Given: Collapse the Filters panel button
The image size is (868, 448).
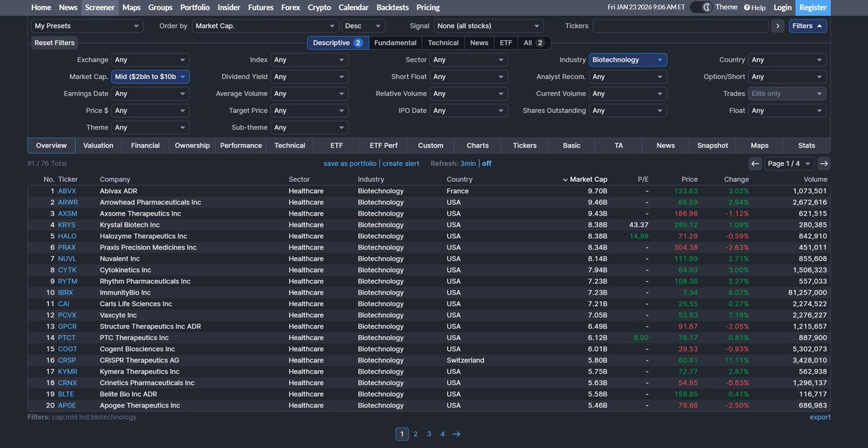Looking at the screenshot, I should point(807,26).
